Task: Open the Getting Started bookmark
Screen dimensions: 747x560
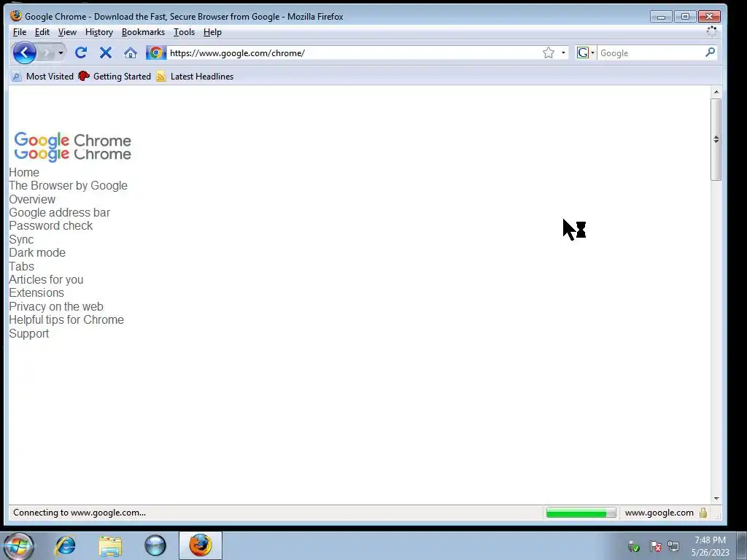Action: [115, 76]
